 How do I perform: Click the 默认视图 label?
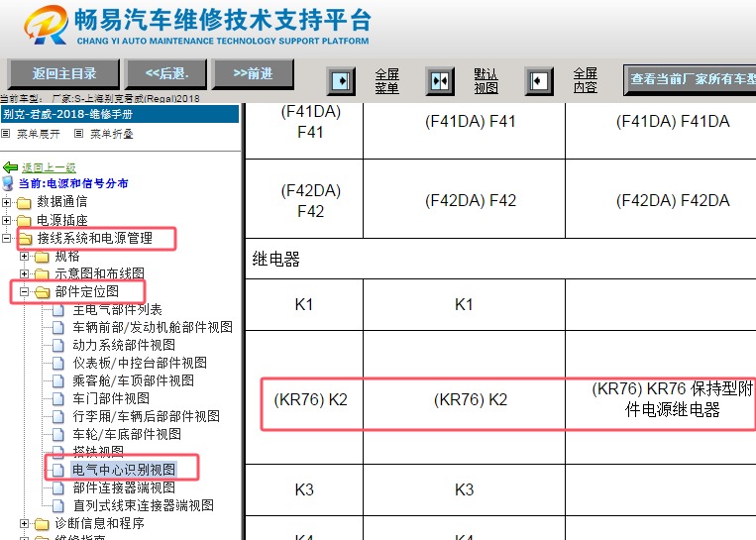pos(486,81)
